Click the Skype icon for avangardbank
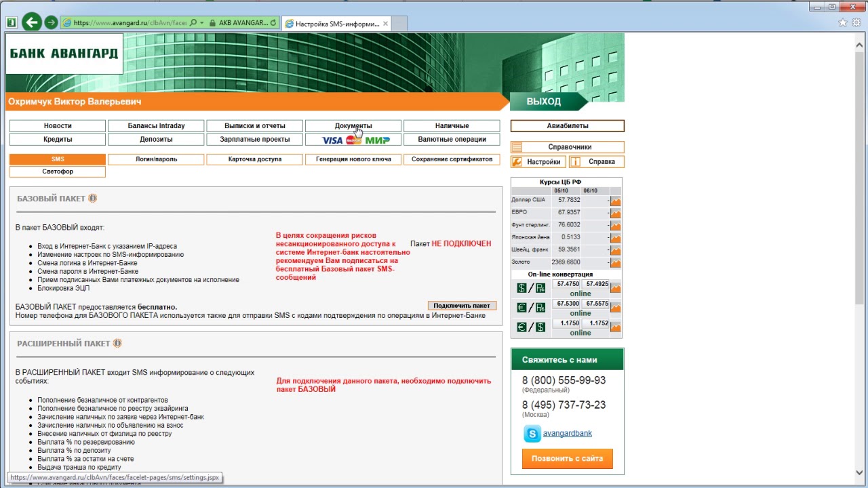The width and height of the screenshot is (868, 488). point(532,434)
